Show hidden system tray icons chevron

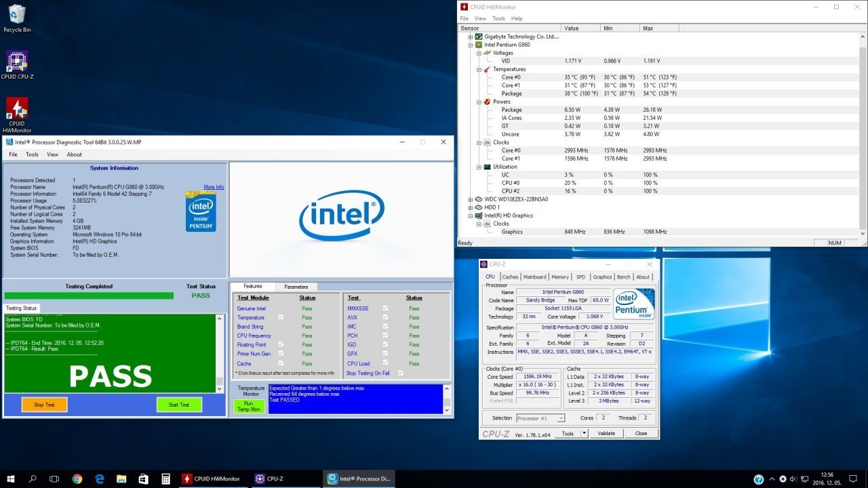773,479
